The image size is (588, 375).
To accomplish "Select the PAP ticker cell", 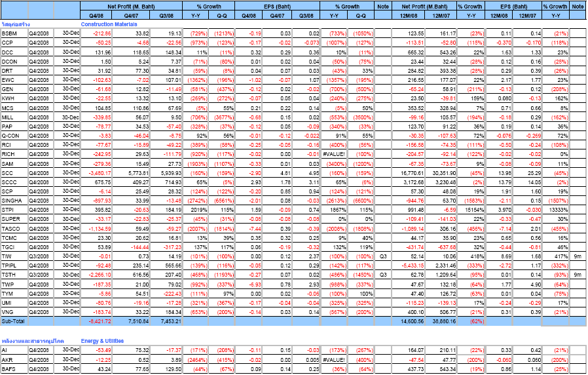I will coord(14,127).
